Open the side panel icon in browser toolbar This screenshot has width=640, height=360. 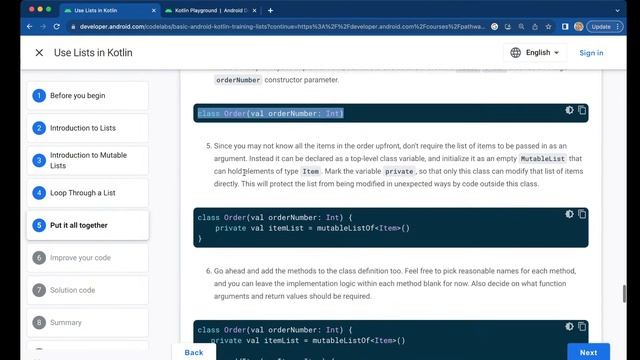click(x=565, y=27)
